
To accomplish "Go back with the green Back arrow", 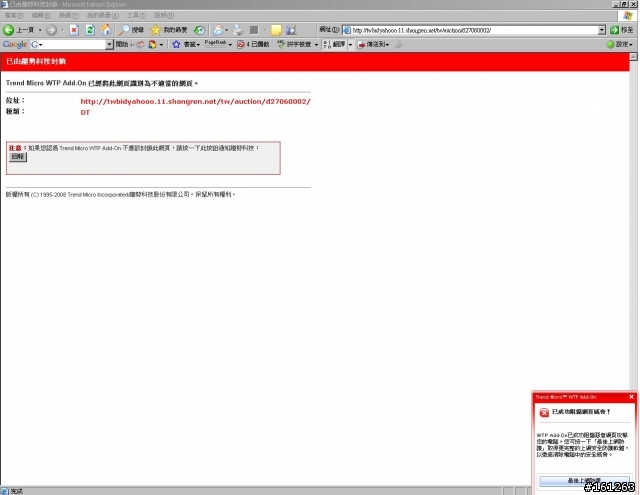I will point(9,30).
